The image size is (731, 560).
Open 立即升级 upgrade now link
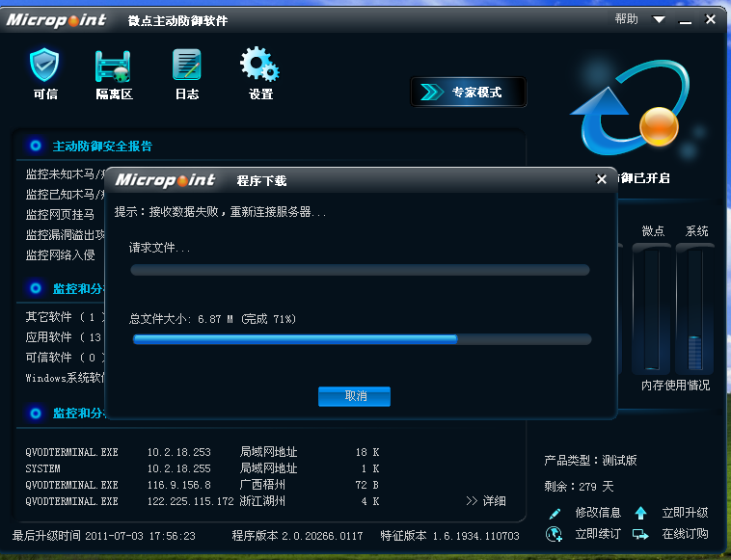685,513
